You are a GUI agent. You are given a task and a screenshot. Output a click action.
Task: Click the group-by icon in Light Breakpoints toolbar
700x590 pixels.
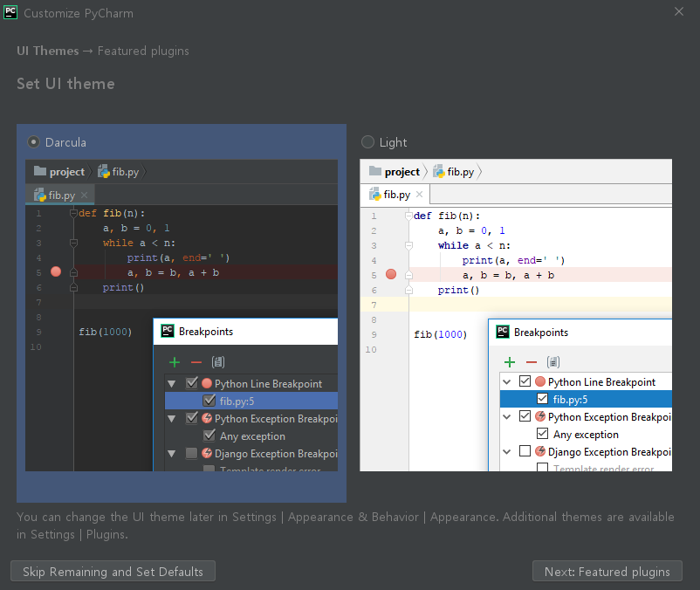(x=553, y=362)
